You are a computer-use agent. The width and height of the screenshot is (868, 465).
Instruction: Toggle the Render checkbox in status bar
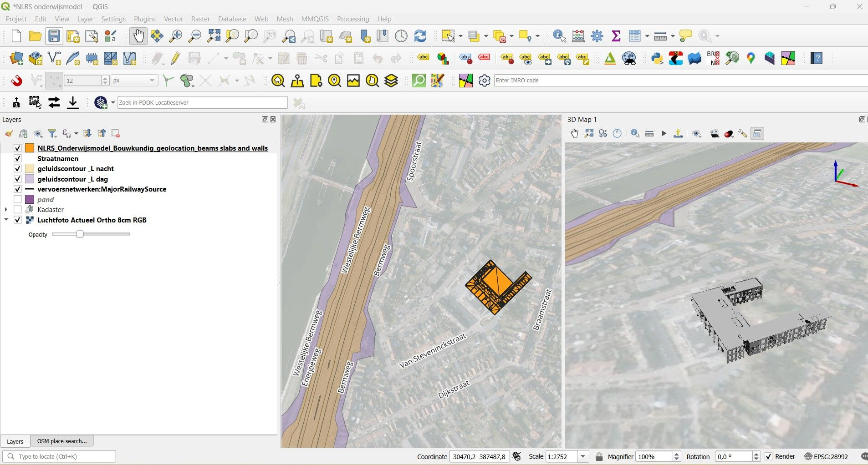[x=769, y=457]
